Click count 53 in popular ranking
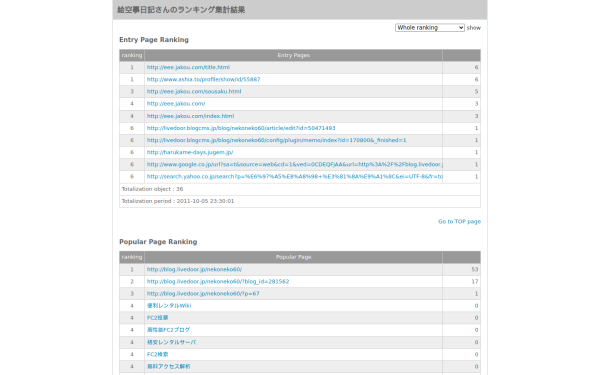The width and height of the screenshot is (600, 375). [x=475, y=269]
